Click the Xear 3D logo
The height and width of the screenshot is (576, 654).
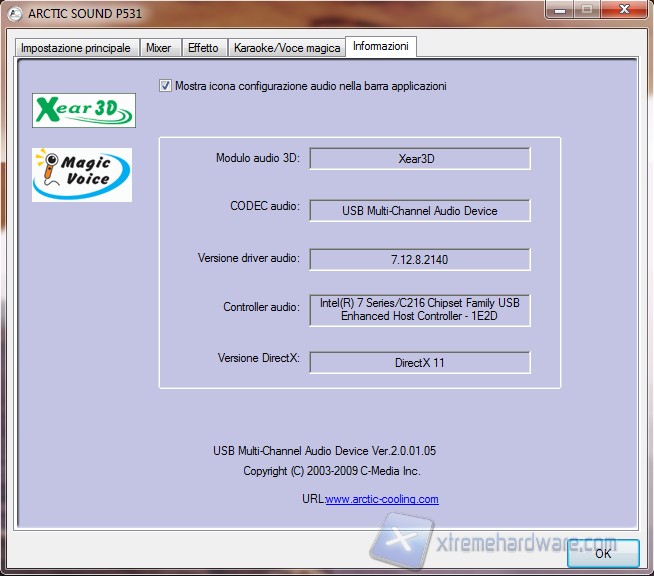pos(84,110)
